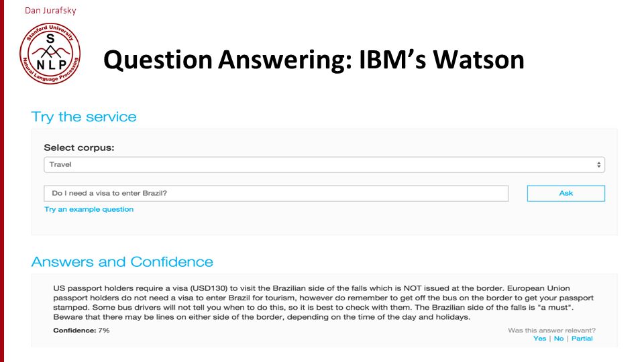Viewport: 644px width, 362px height.
Task: Click the Try the service heading
Action: [x=84, y=117]
